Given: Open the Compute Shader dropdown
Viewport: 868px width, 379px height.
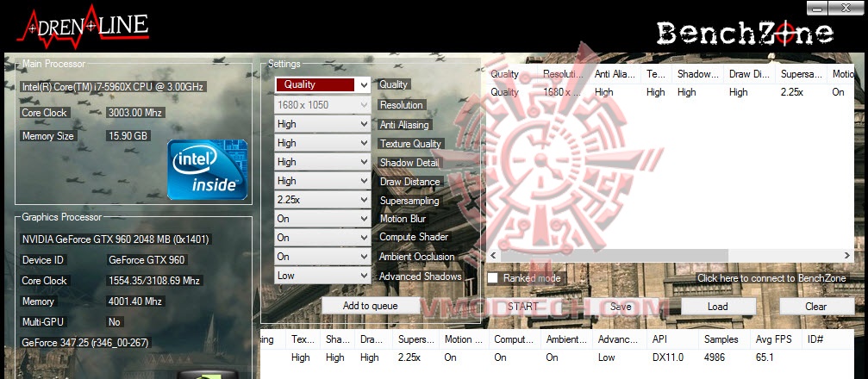Looking at the screenshot, I should pyautogui.click(x=322, y=238).
